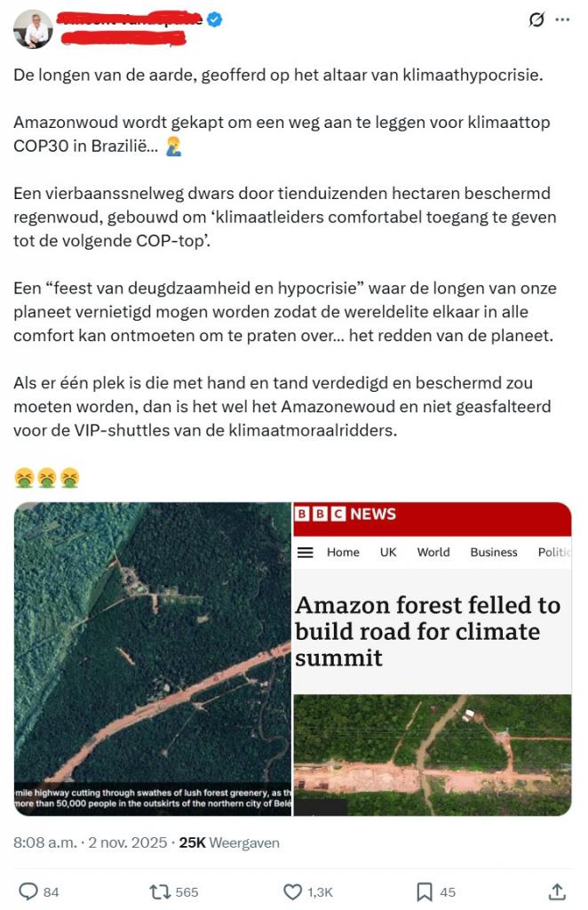
Task: Click the repost arrows icon
Action: click(158, 891)
